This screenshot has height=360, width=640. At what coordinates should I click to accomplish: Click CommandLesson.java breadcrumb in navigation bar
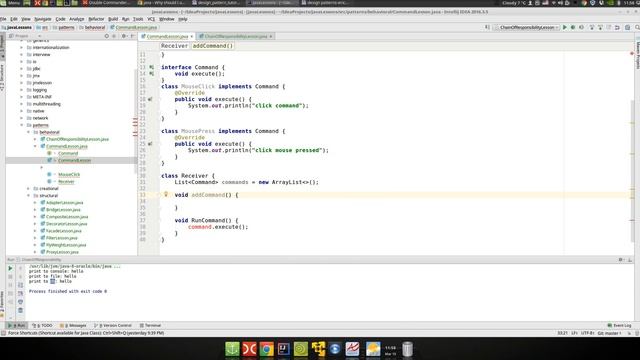coord(136,27)
